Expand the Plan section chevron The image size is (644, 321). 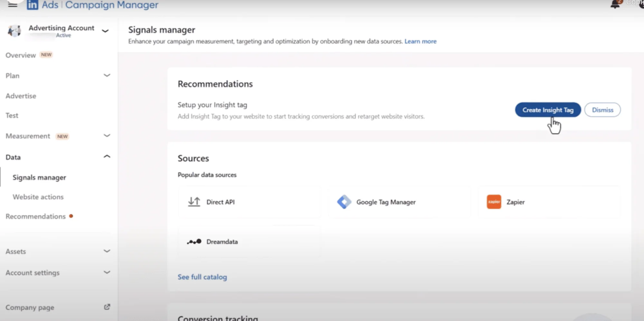point(107,75)
